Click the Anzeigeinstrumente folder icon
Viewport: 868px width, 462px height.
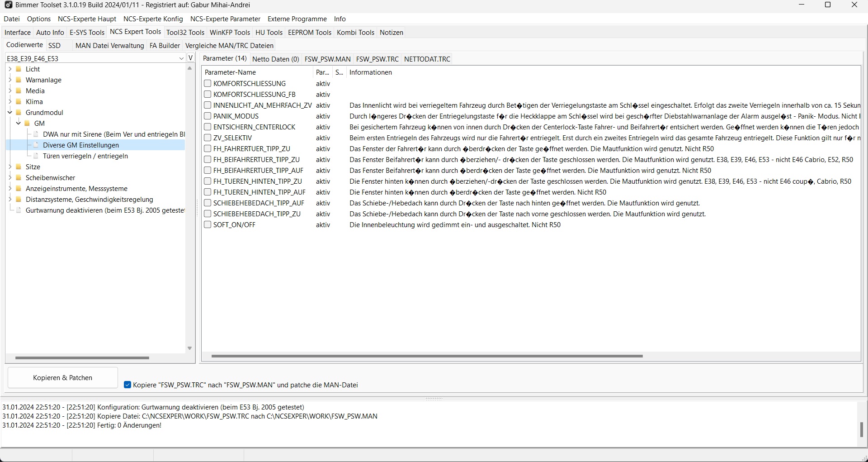coord(19,189)
